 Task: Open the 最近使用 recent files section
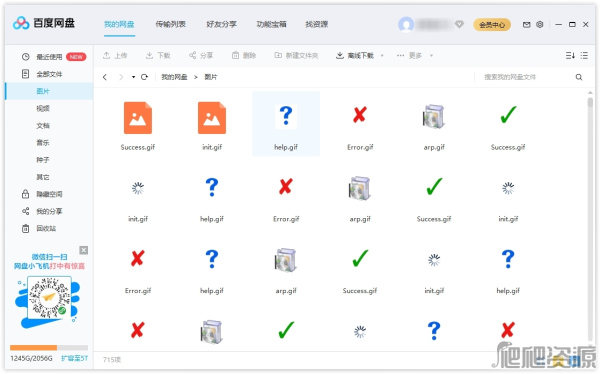coord(49,57)
